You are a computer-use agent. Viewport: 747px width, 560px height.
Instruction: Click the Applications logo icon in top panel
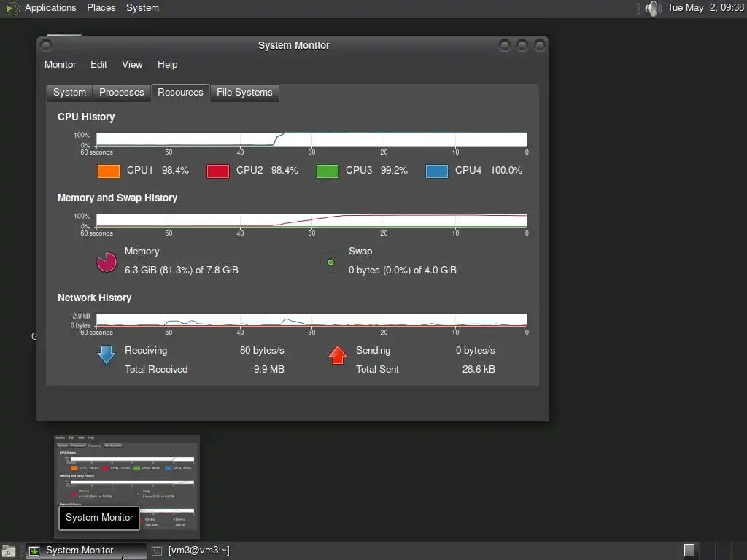tap(12, 8)
